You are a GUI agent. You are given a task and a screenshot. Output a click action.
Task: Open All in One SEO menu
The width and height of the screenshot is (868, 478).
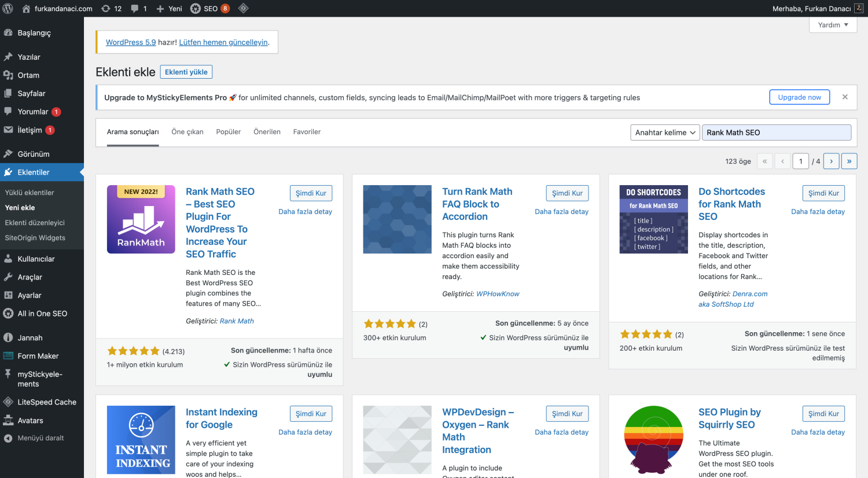(x=42, y=314)
